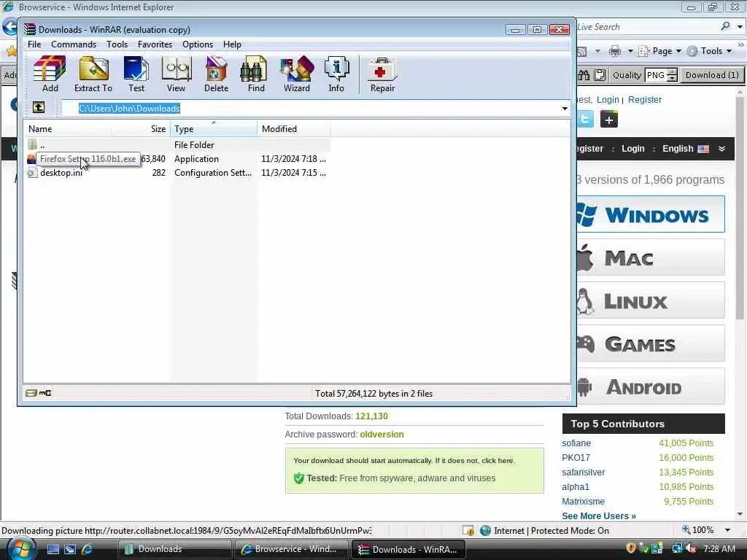Open the View tool in WinRAR
The image size is (747, 560).
pyautogui.click(x=177, y=74)
